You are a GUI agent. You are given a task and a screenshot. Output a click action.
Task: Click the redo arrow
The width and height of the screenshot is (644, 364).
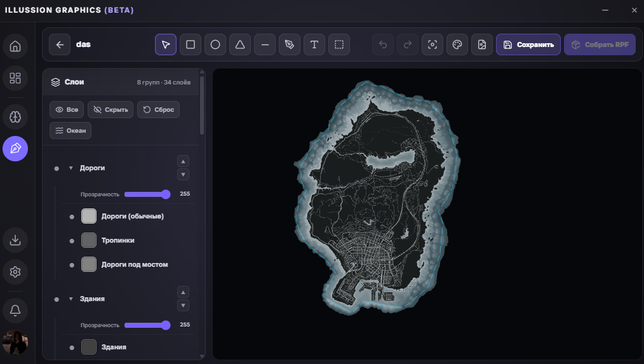[408, 44]
